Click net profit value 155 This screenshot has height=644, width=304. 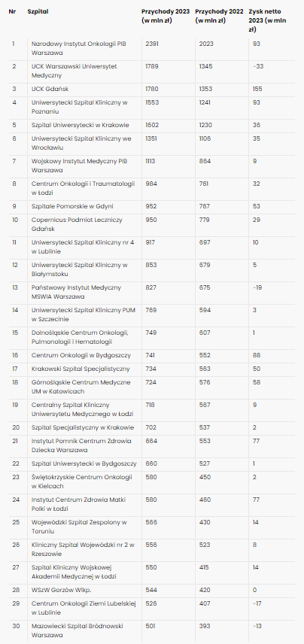coord(257,89)
